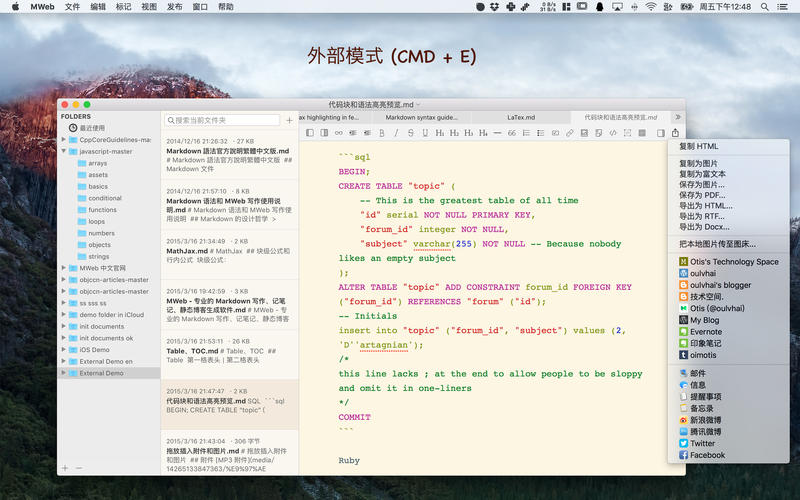The width and height of the screenshot is (800, 500).
Task: Click the Bold formatting icon
Action: tap(381, 132)
